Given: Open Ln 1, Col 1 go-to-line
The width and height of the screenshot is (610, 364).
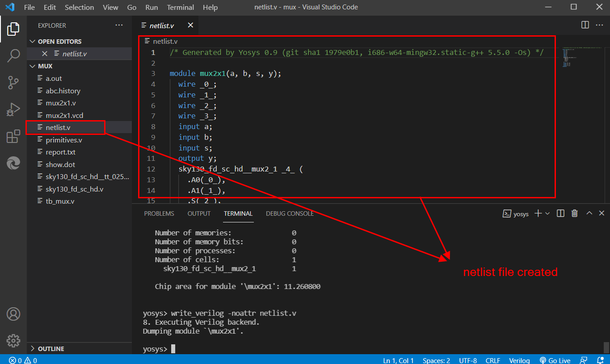Looking at the screenshot, I should [398, 360].
